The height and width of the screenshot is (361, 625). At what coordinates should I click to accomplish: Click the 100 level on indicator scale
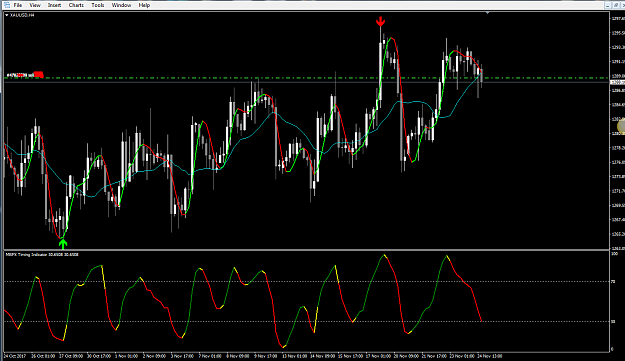(x=614, y=253)
